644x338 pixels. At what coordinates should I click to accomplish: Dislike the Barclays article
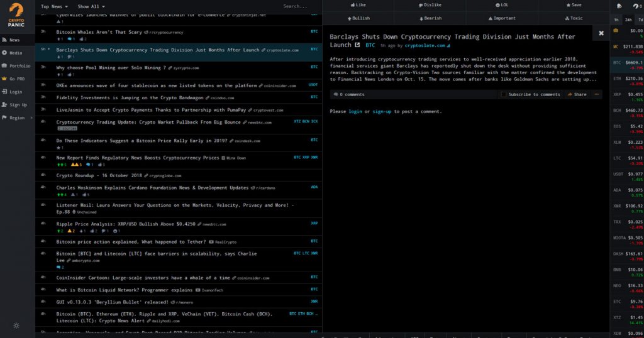point(430,5)
